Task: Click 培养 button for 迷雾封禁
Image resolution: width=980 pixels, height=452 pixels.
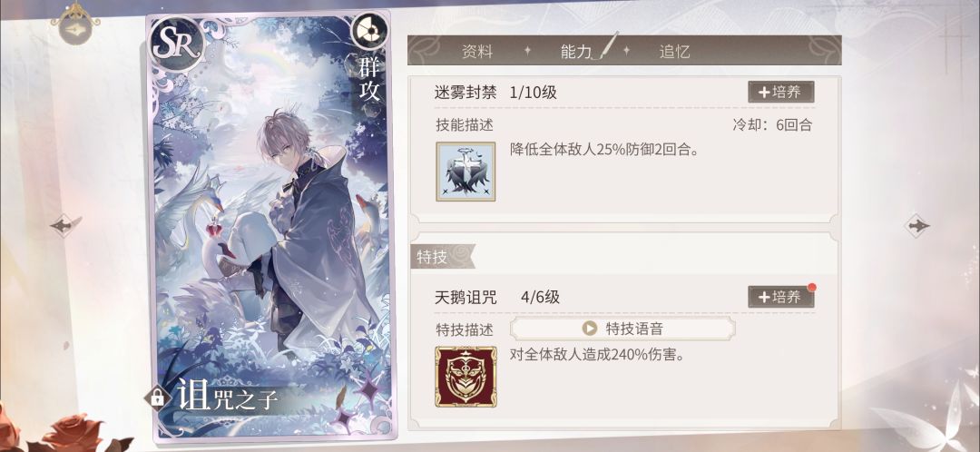Action: (x=780, y=92)
